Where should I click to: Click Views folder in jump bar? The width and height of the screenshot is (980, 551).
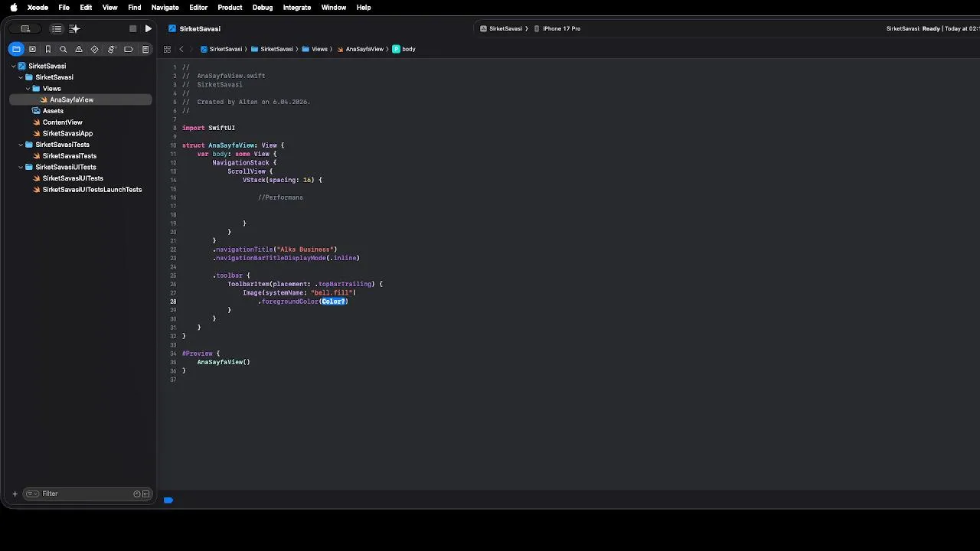click(x=315, y=49)
